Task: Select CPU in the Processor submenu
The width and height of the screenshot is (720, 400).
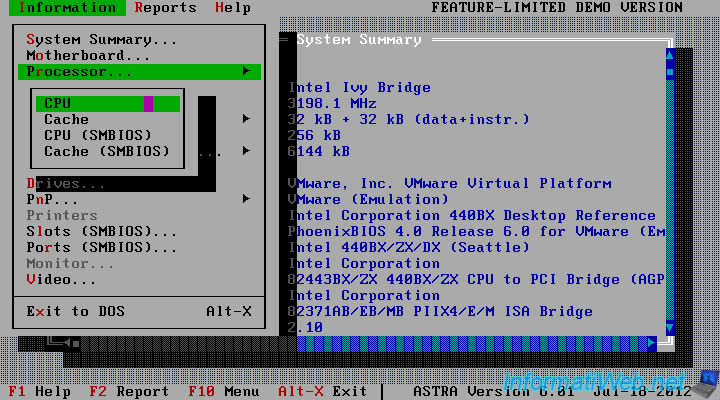Action: coord(108,104)
